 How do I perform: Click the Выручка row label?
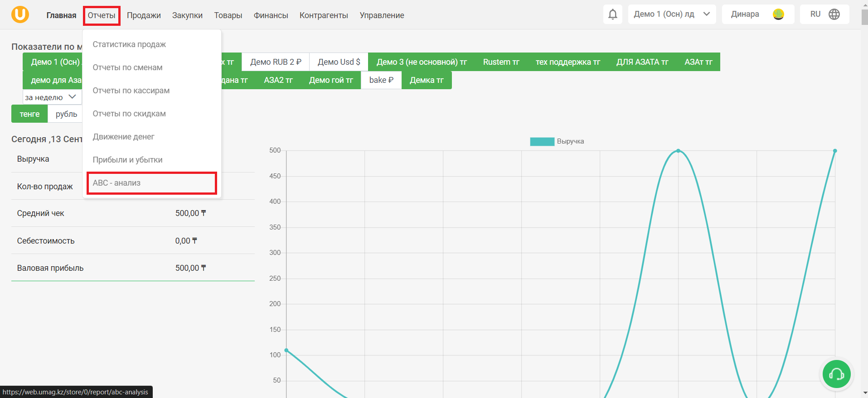[33, 159]
